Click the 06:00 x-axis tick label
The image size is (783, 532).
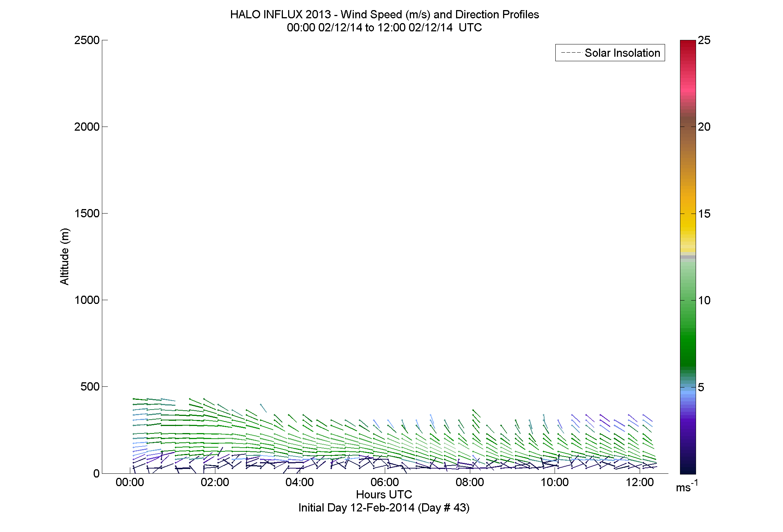coord(385,482)
